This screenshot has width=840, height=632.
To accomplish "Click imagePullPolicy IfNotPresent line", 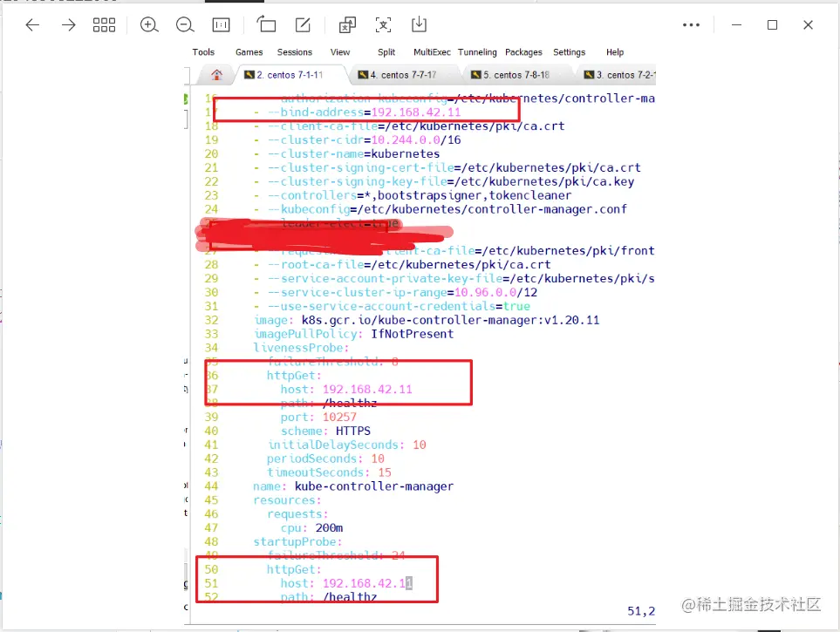I will click(x=353, y=334).
